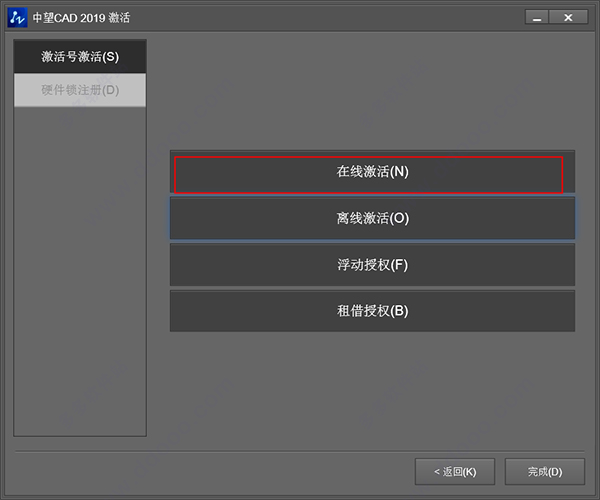The width and height of the screenshot is (600, 500).
Task: Minimize the 中望CAD 2019 激活 window
Action: point(537,18)
